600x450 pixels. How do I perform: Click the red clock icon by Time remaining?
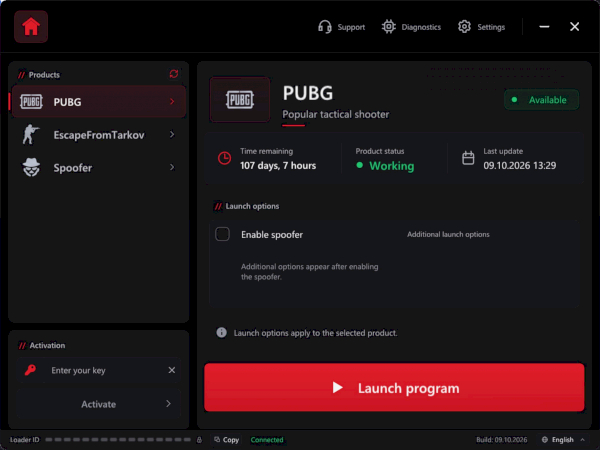point(224,158)
